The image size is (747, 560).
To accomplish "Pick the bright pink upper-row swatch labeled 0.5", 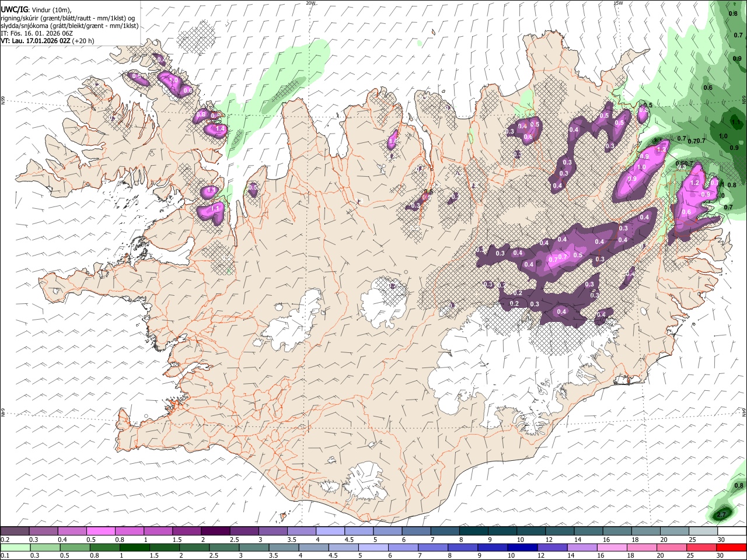I will coord(101,531).
